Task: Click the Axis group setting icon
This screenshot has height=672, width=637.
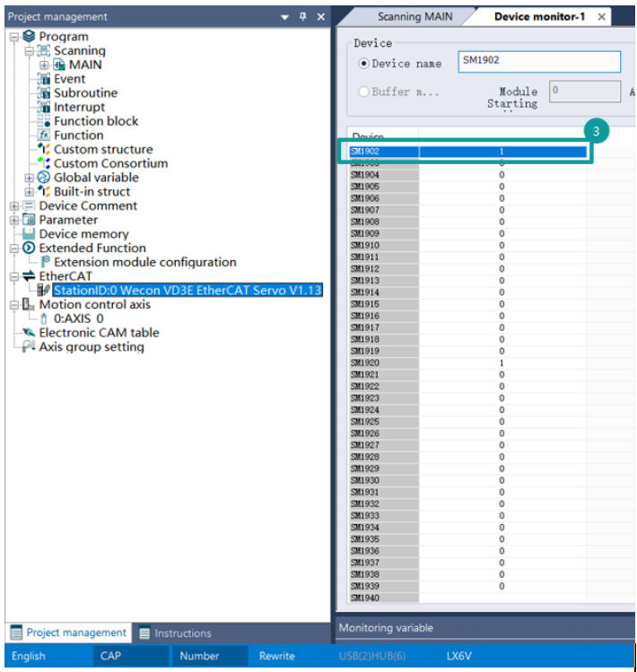Action: tap(30, 347)
